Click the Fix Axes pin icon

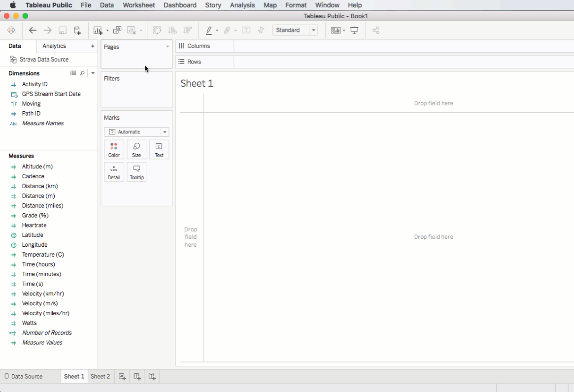[261, 31]
